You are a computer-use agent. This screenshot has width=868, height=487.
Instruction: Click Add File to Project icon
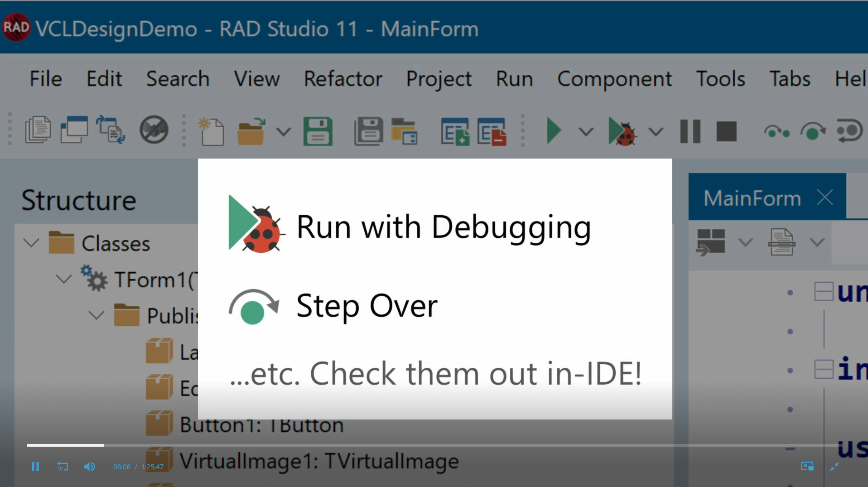click(455, 132)
